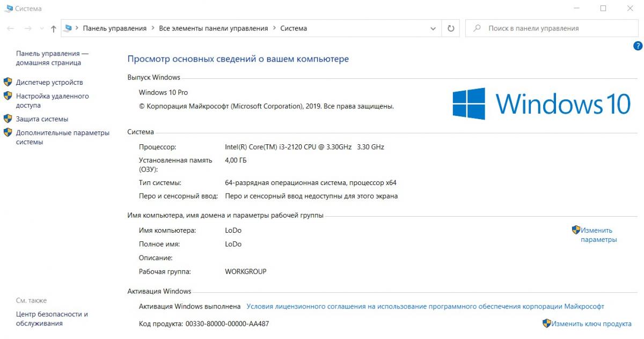644x339 pixels.
Task: Click the shield icon beside Защита системы
Action: coord(8,119)
